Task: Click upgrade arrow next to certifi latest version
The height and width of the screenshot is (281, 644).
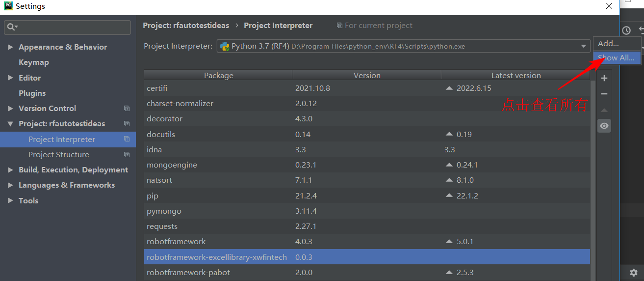Action: click(449, 88)
